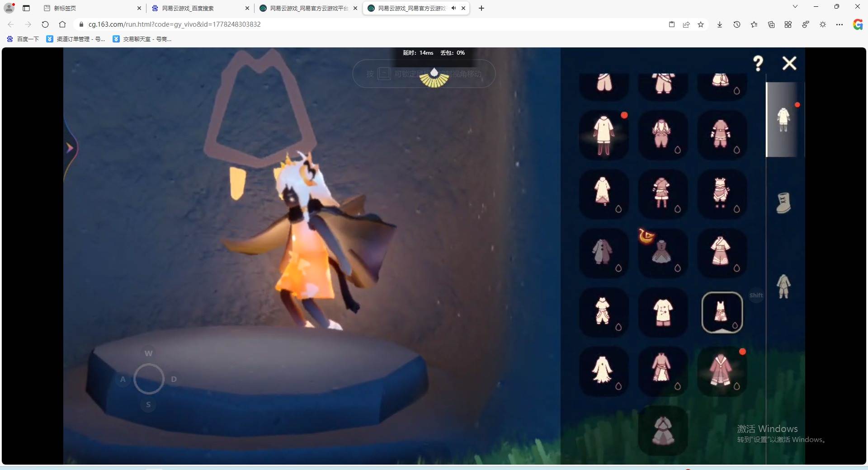
Task: Choose the pink overalls with suspenders outfit
Action: pyautogui.click(x=663, y=135)
